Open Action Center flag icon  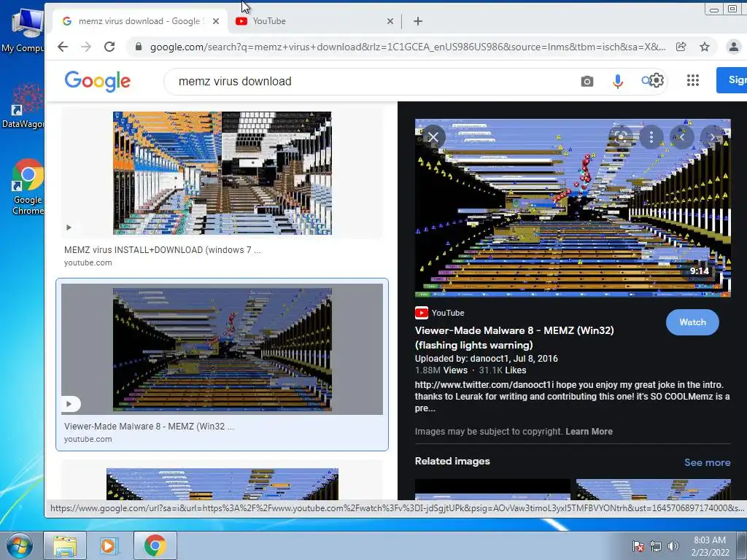[x=638, y=546]
